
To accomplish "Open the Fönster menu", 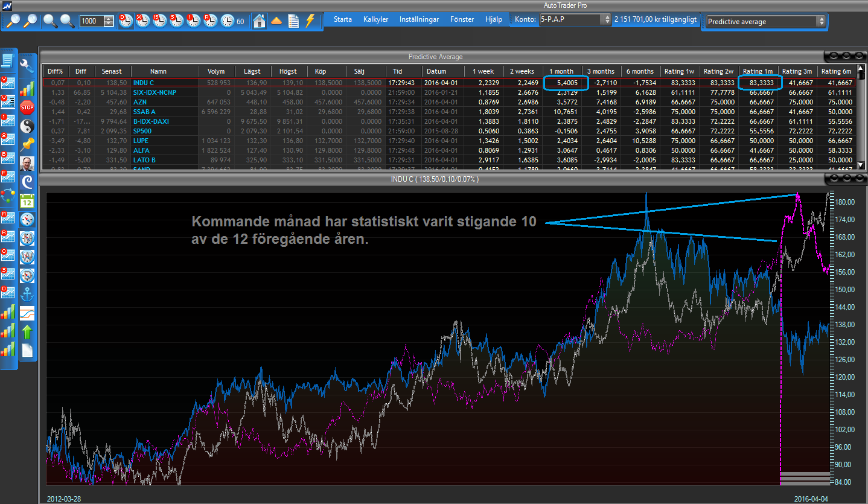I will [x=462, y=19].
